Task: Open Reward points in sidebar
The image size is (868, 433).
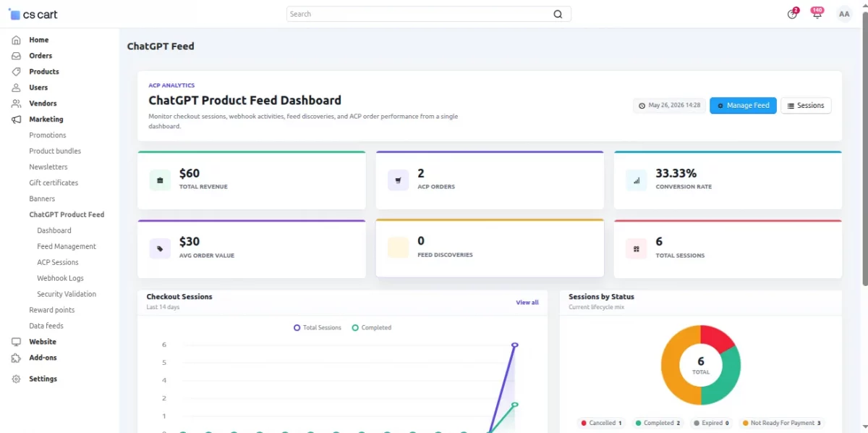Action: (52, 311)
